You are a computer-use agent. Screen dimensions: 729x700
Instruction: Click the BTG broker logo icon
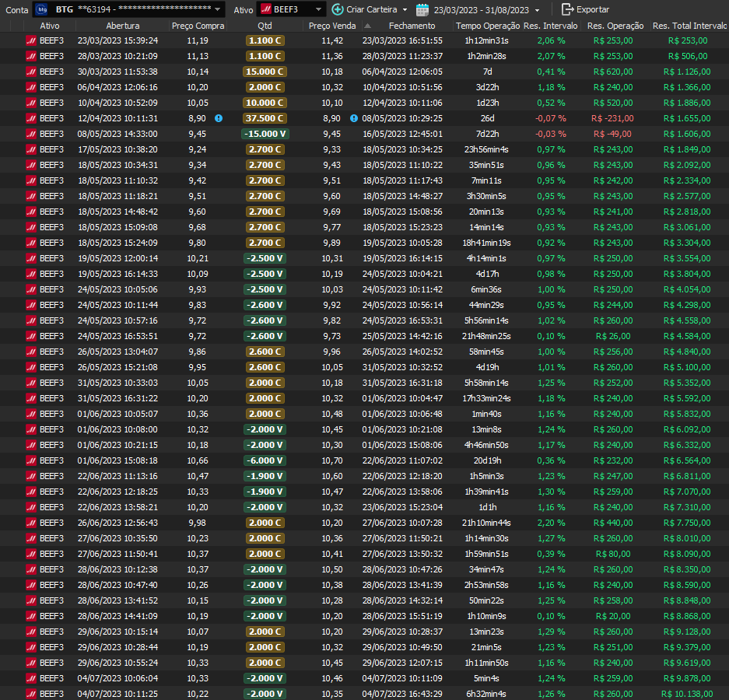tap(42, 9)
